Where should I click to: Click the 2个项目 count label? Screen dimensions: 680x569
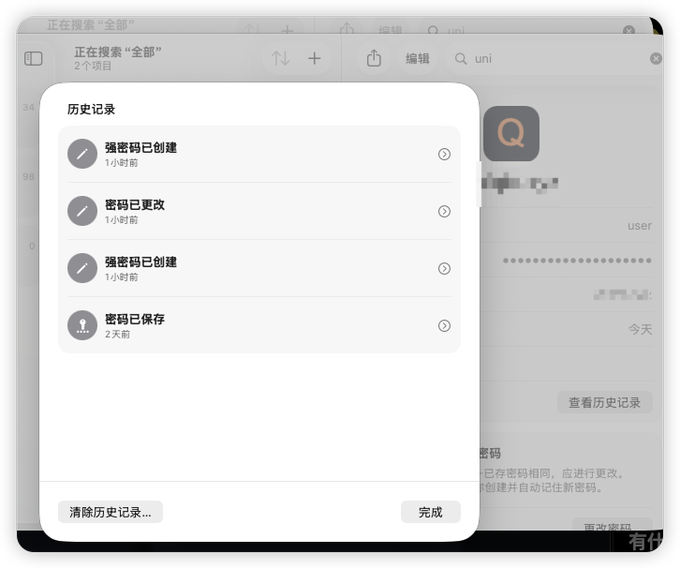93,66
